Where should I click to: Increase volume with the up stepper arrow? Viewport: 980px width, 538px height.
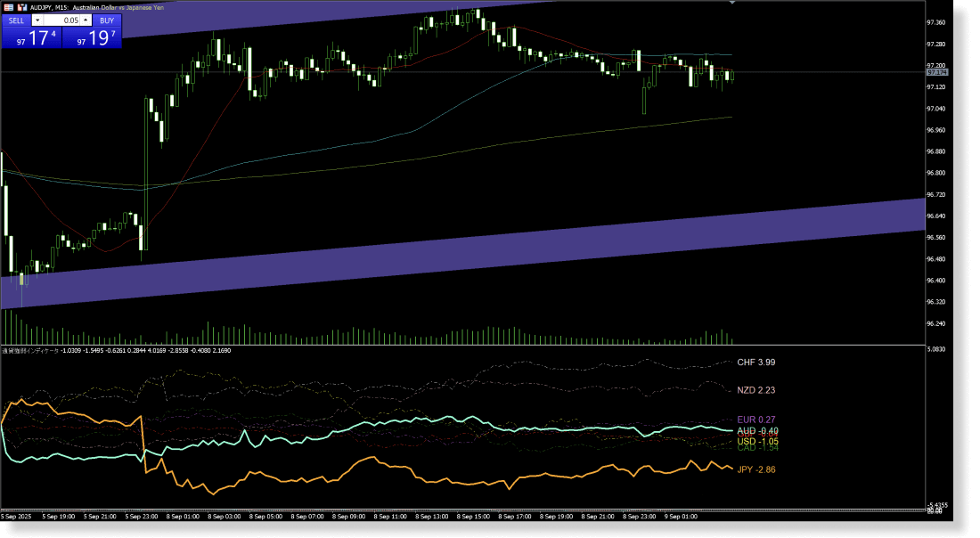tap(86, 20)
